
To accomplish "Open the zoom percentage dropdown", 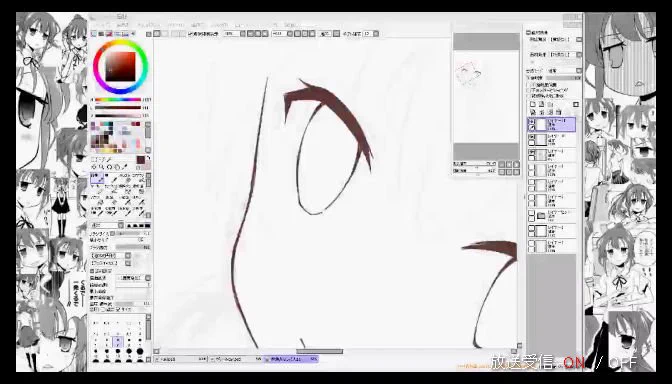I will (243, 34).
